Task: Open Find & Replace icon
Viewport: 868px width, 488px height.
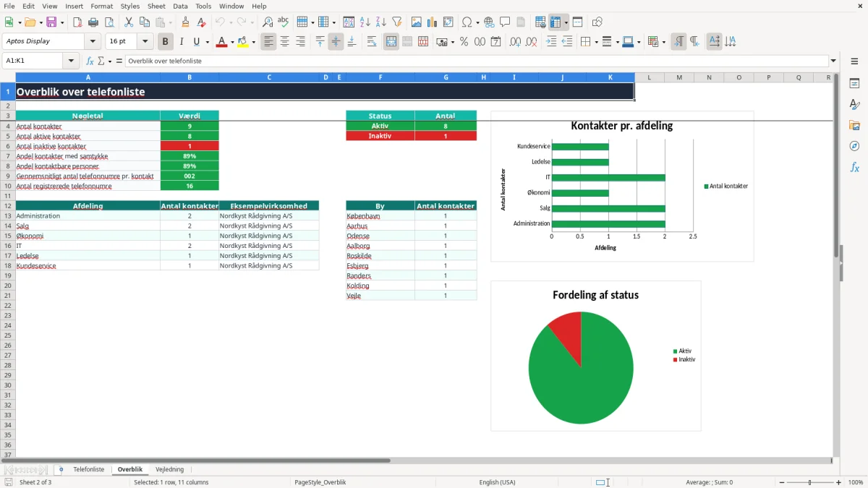Action: pos(268,22)
